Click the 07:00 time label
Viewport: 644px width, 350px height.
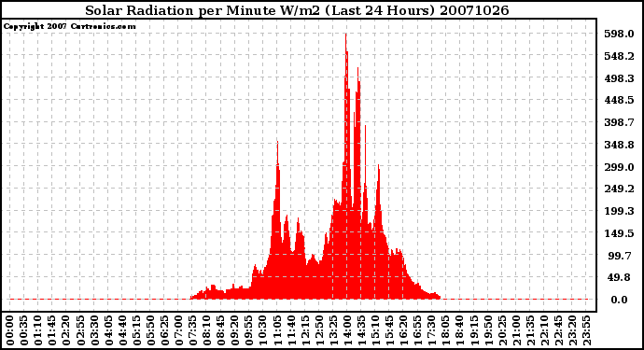coord(178,330)
